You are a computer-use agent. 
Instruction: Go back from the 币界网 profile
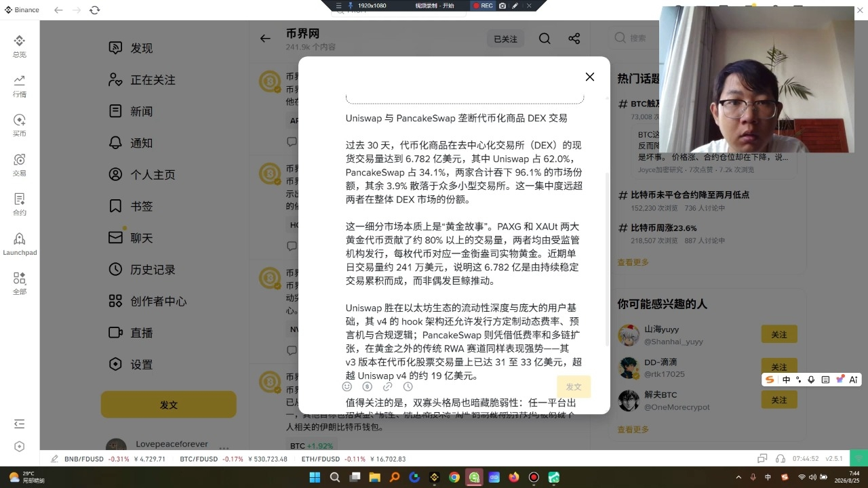(265, 39)
